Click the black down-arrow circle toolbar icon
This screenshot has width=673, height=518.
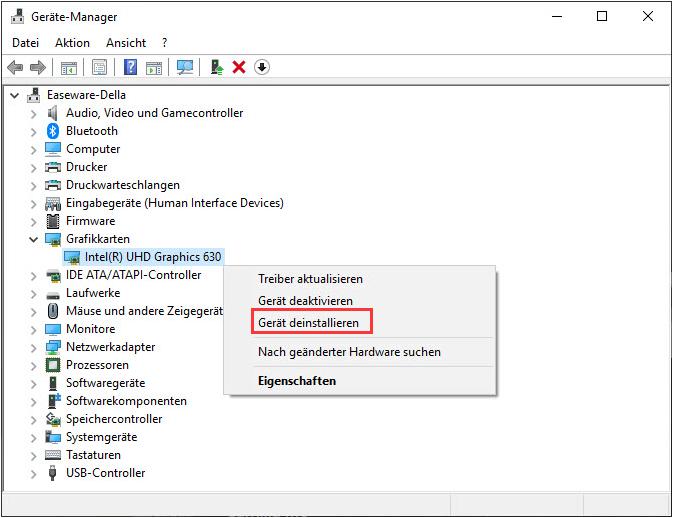pyautogui.click(x=262, y=67)
